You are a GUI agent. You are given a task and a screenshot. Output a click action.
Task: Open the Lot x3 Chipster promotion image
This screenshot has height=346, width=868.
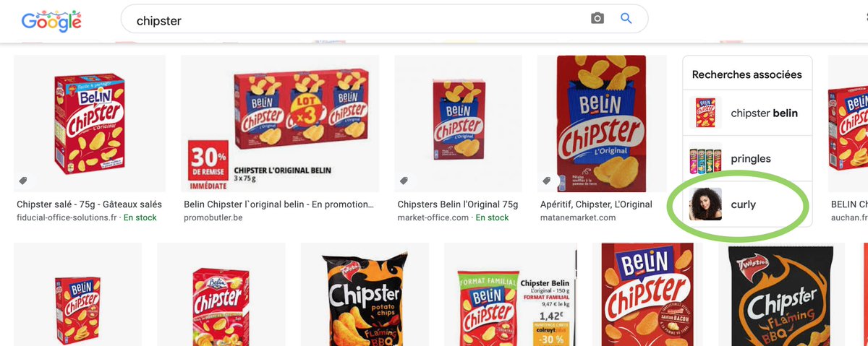click(x=279, y=123)
